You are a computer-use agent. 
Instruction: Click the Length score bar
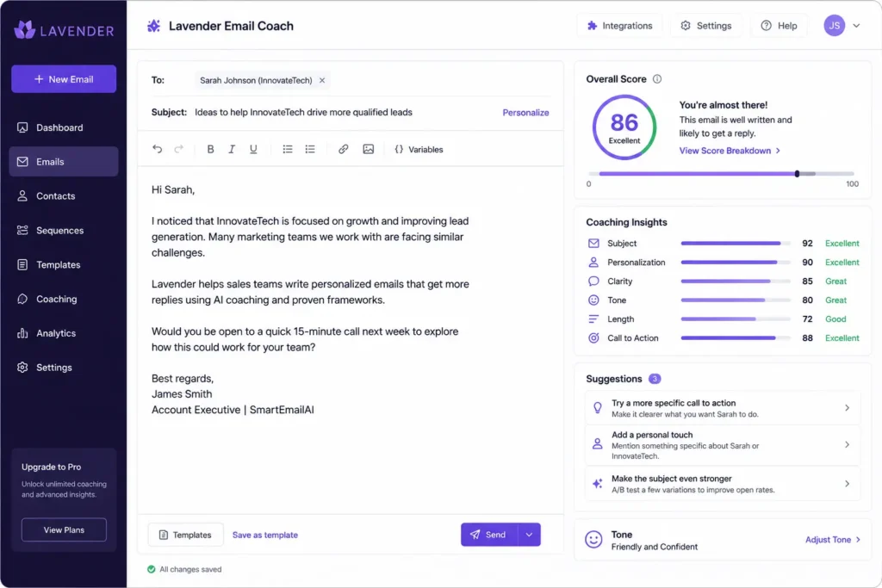pos(736,319)
